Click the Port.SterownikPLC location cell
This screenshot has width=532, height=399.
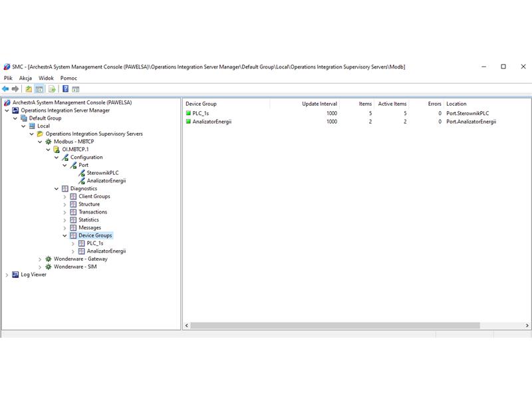467,113
